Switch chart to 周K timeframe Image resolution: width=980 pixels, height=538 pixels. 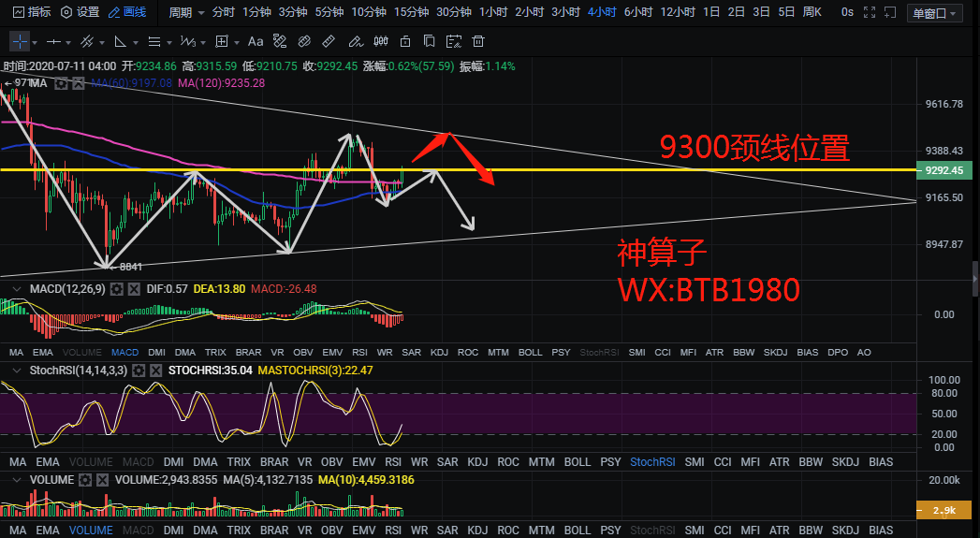pyautogui.click(x=812, y=13)
